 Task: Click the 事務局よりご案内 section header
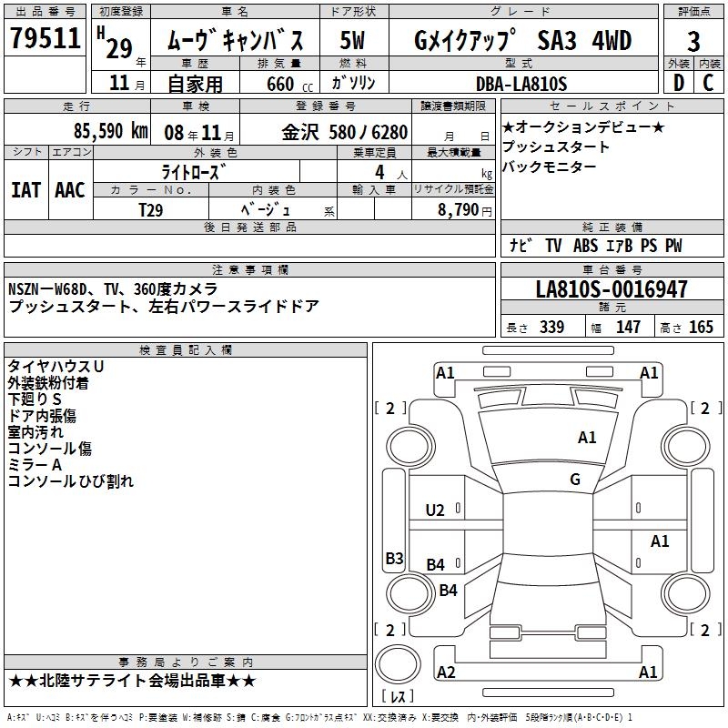186,662
